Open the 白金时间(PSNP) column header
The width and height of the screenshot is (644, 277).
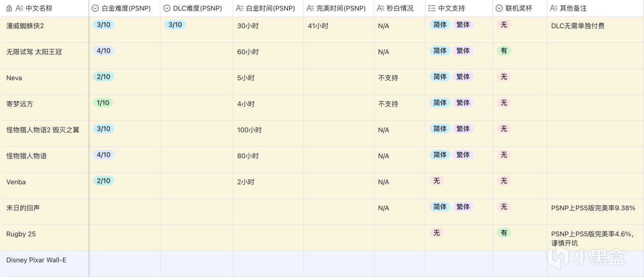click(x=268, y=9)
